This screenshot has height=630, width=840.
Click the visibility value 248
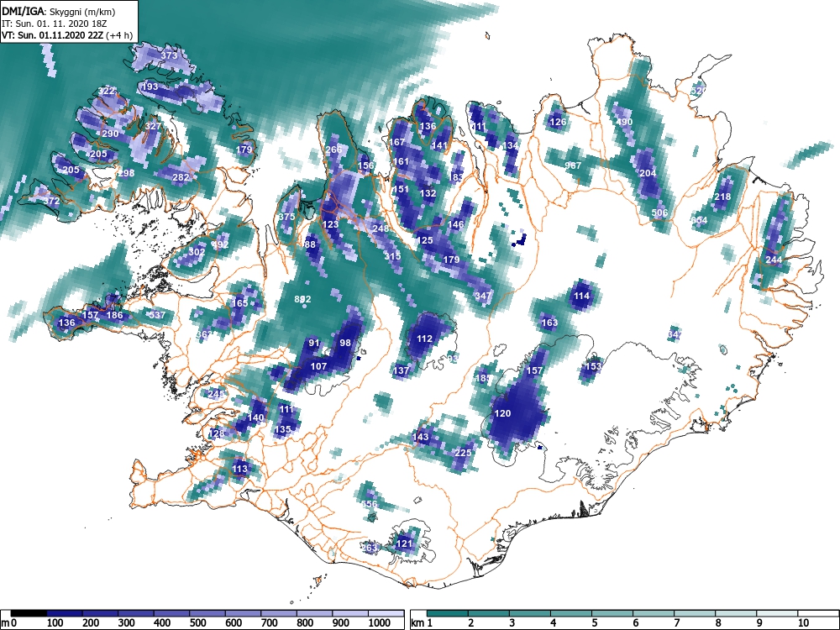pos(381,228)
